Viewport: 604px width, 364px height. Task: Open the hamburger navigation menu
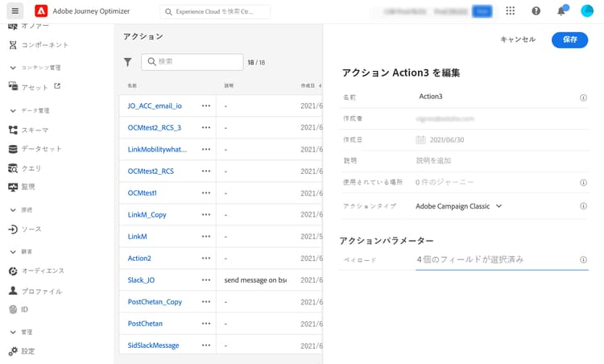[15, 10]
